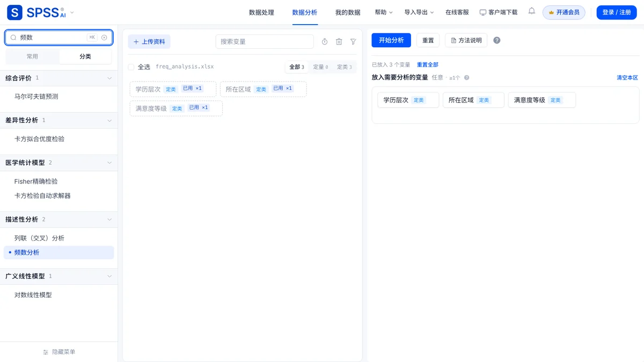This screenshot has width=644, height=362.
Task: Clear the search field with the X icon
Action: pos(104,38)
